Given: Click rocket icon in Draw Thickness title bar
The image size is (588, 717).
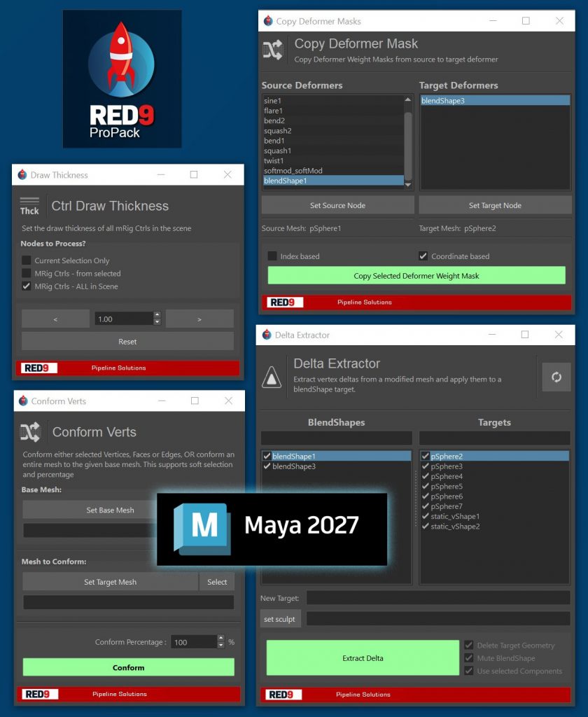Looking at the screenshot, I should [x=22, y=174].
